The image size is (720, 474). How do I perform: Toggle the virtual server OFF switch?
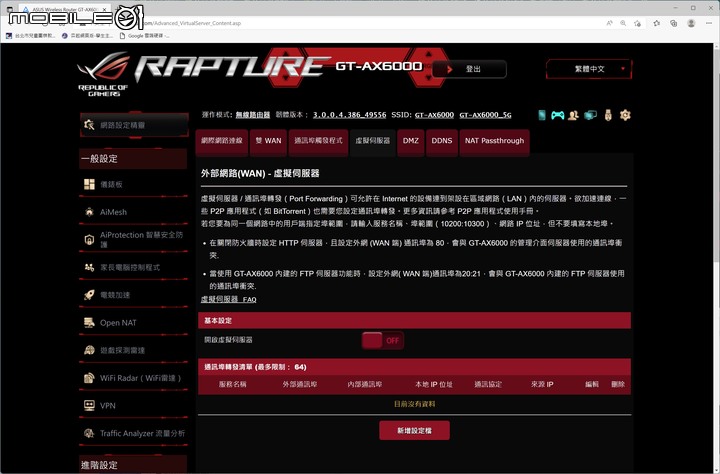pos(382,340)
